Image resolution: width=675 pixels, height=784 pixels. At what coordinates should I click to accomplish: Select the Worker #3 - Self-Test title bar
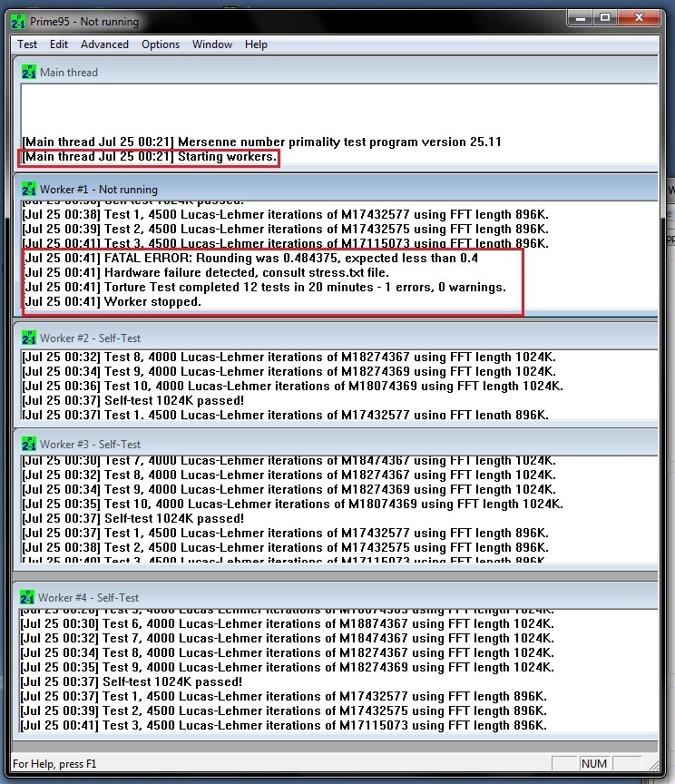335,444
